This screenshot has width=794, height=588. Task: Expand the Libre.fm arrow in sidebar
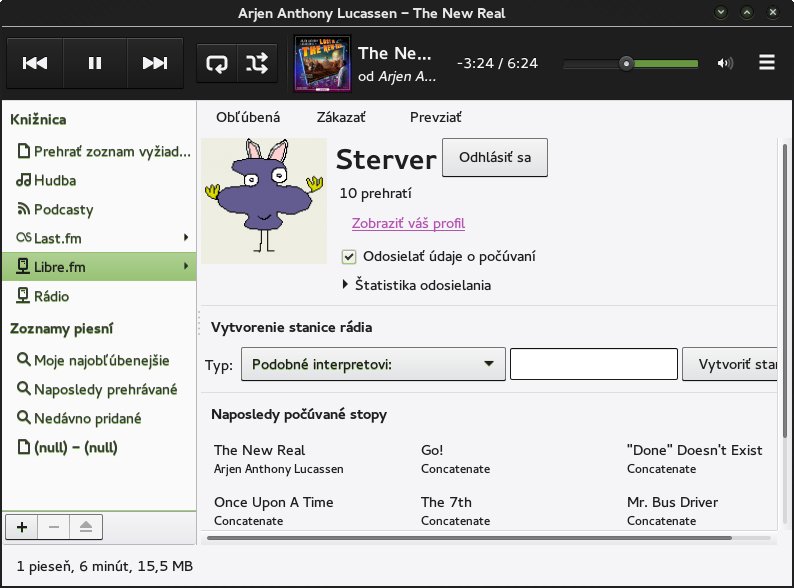point(186,266)
